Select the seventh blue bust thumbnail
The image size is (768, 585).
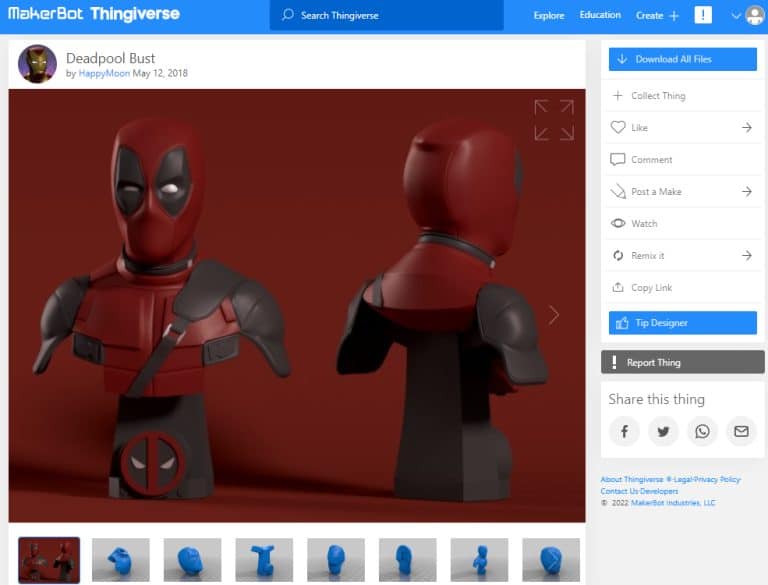[480, 560]
